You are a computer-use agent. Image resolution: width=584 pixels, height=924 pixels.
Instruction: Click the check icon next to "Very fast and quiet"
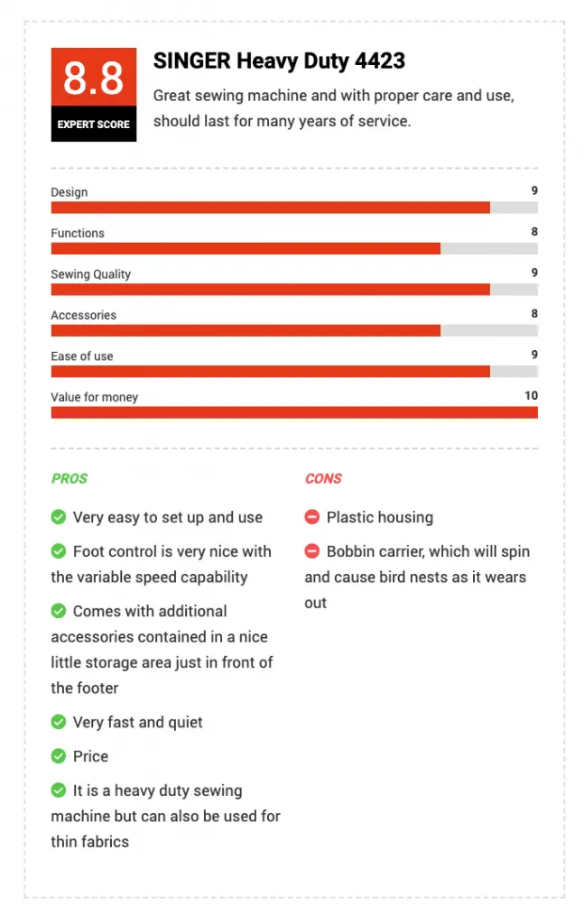pyautogui.click(x=59, y=721)
